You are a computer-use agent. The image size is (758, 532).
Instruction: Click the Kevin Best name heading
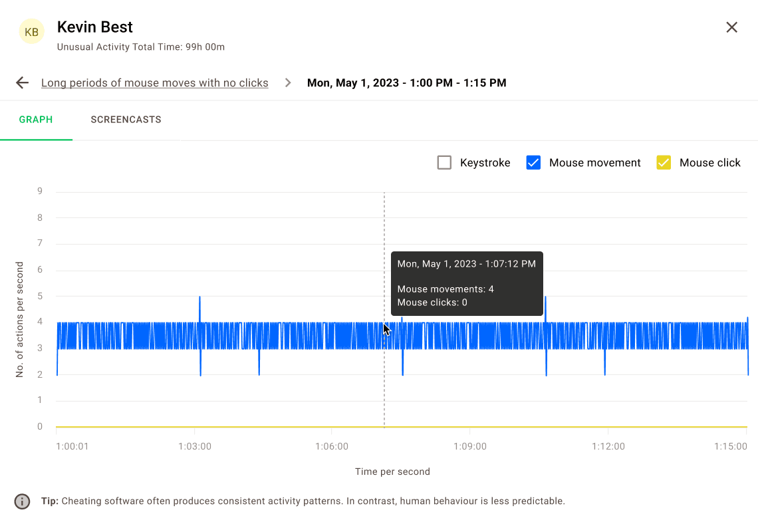tap(95, 27)
